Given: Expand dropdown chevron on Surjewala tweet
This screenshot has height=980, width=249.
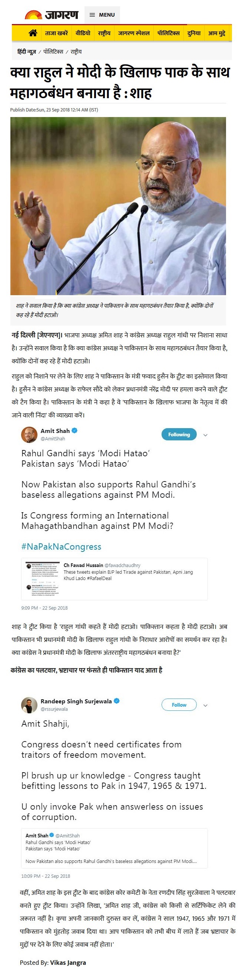Looking at the screenshot, I should (x=205, y=705).
